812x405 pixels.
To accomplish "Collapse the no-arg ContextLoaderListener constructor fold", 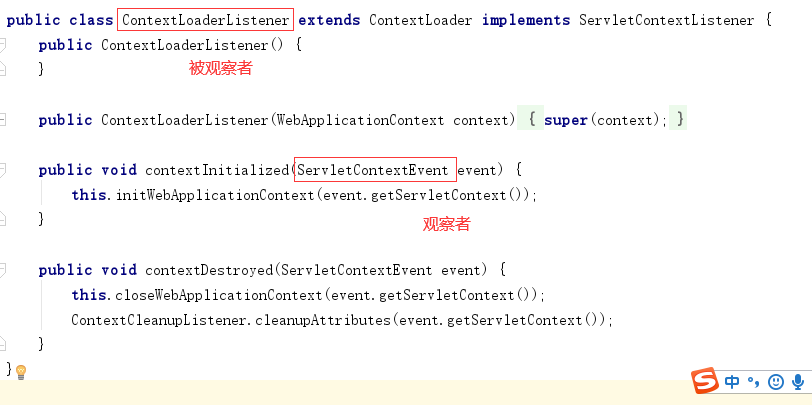I will point(2,45).
